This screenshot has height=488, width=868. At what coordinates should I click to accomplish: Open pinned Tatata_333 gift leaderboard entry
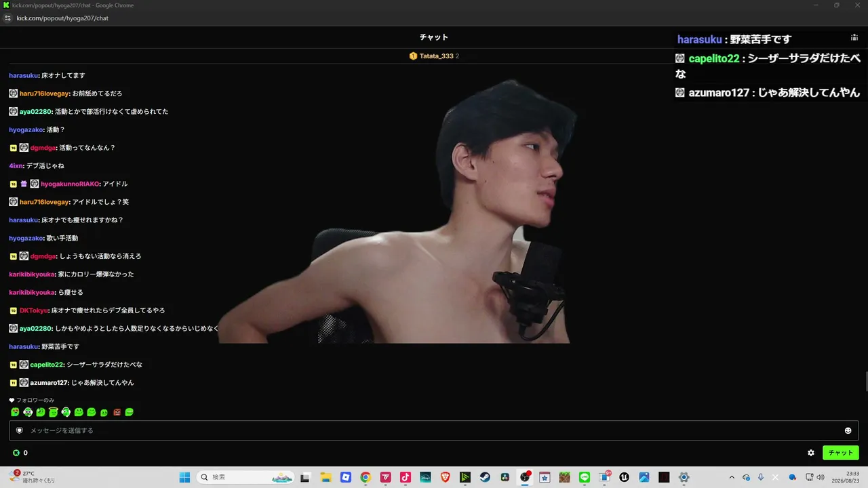pos(434,56)
